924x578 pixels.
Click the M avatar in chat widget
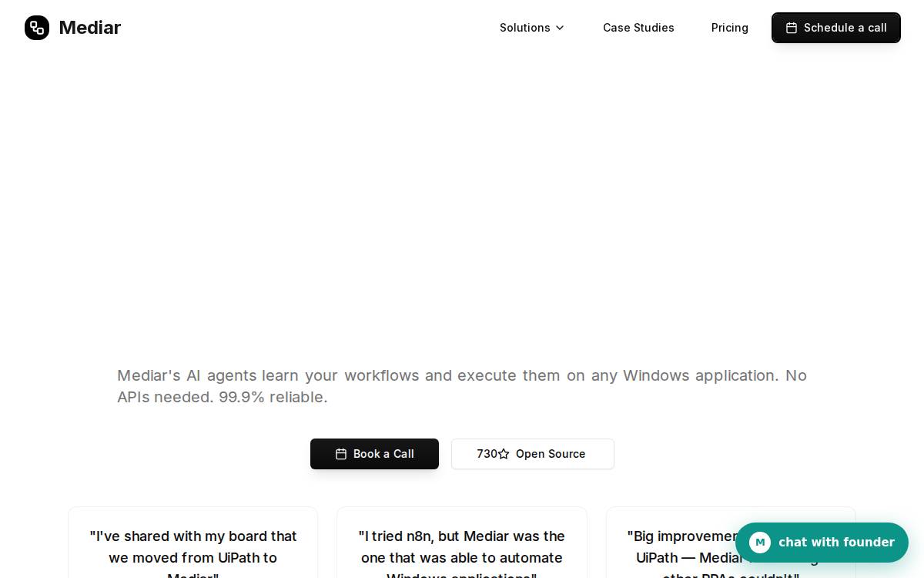760,543
